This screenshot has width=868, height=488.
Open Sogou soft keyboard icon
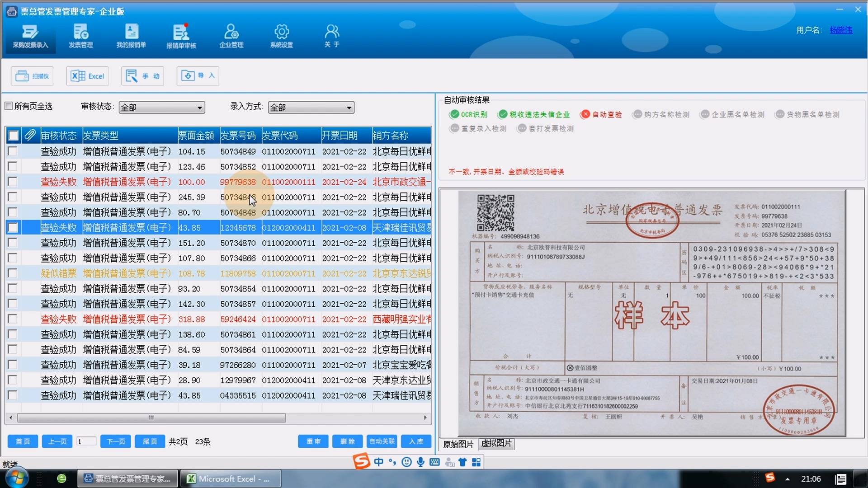coord(434,462)
